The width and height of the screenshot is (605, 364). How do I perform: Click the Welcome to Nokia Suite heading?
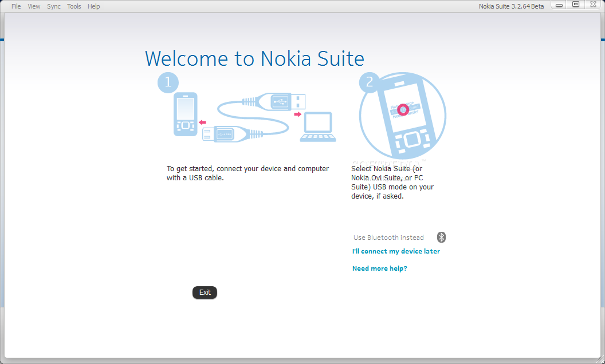click(254, 58)
